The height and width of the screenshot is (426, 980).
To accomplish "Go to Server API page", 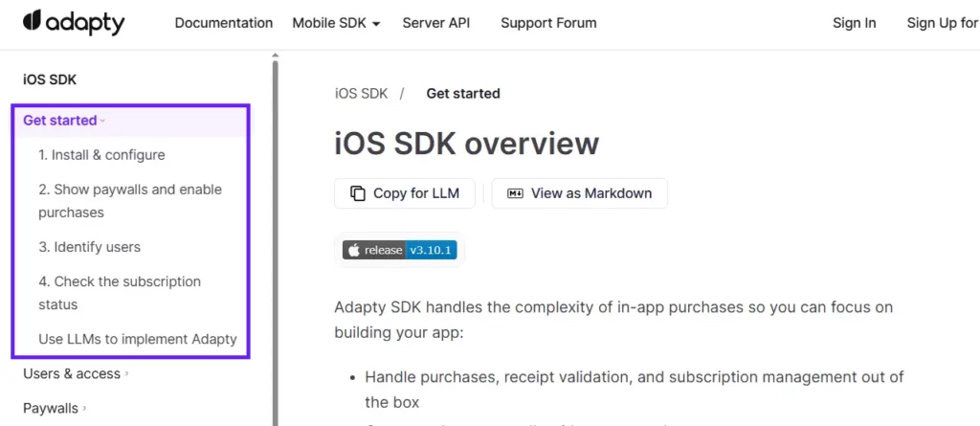I will coord(436,23).
